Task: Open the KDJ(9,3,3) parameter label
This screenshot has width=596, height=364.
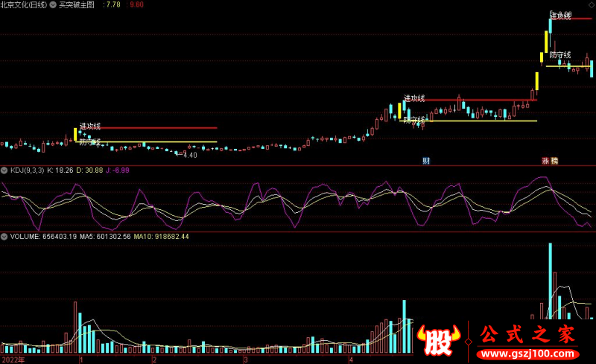Action: [27, 170]
